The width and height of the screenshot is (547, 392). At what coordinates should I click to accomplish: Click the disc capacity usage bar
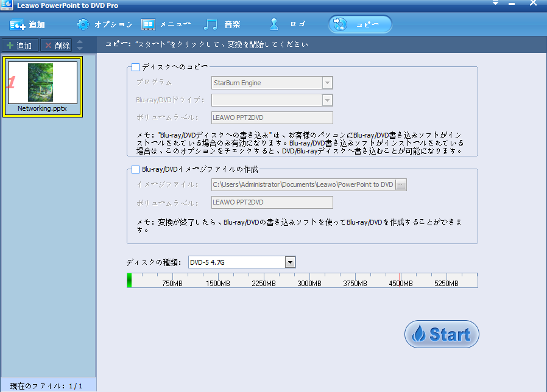click(x=303, y=281)
